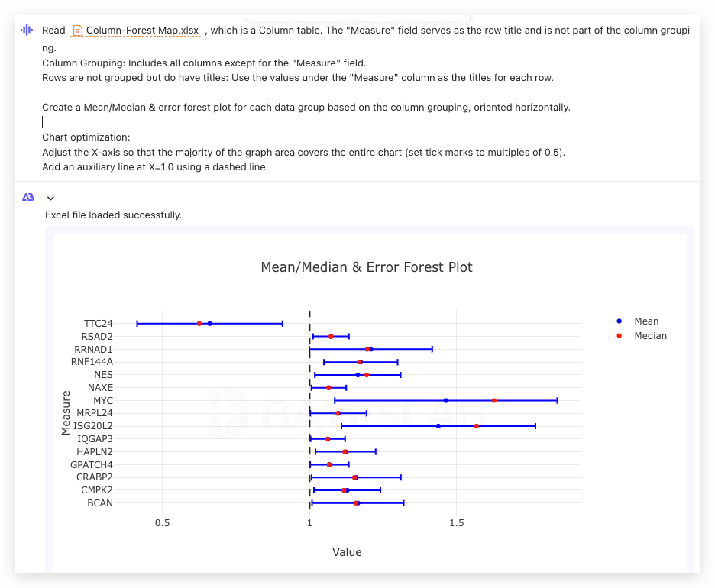Click the RNF144A row label
The image size is (715, 588).
92,362
